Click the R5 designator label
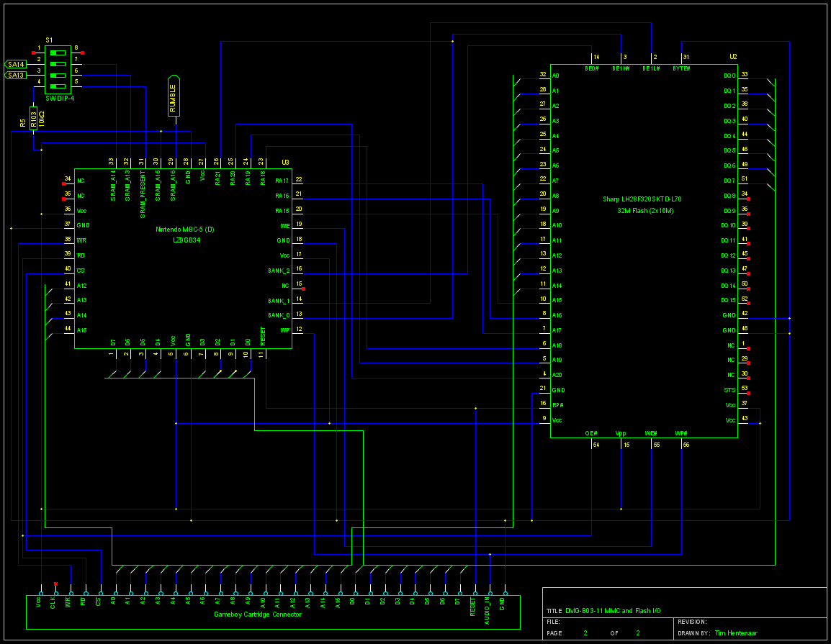This screenshot has width=831, height=644. [x=23, y=123]
